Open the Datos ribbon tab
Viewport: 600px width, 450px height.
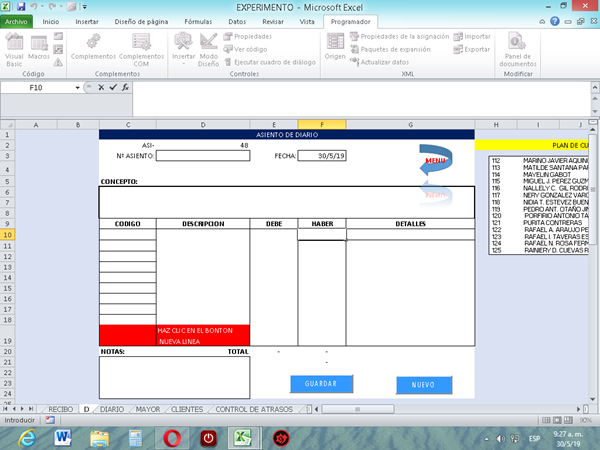pyautogui.click(x=237, y=22)
